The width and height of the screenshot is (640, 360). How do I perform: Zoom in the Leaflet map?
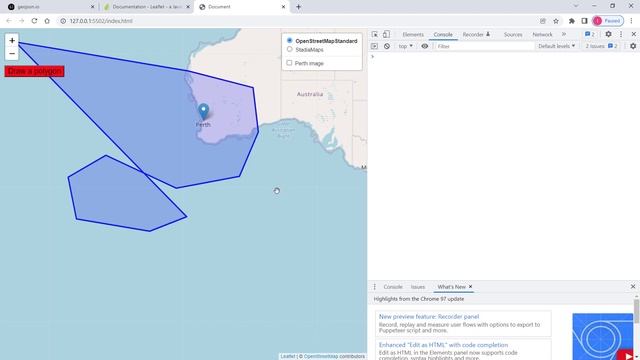12,40
